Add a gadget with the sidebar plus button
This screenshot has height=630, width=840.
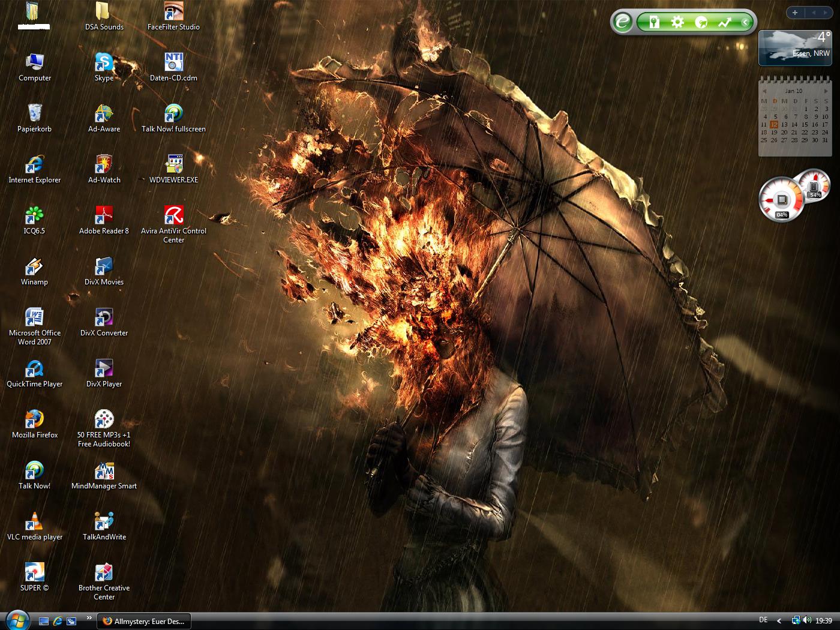(x=795, y=12)
